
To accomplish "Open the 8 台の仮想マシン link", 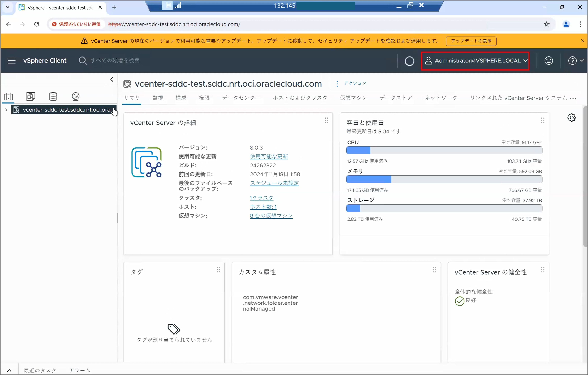I will (x=271, y=216).
